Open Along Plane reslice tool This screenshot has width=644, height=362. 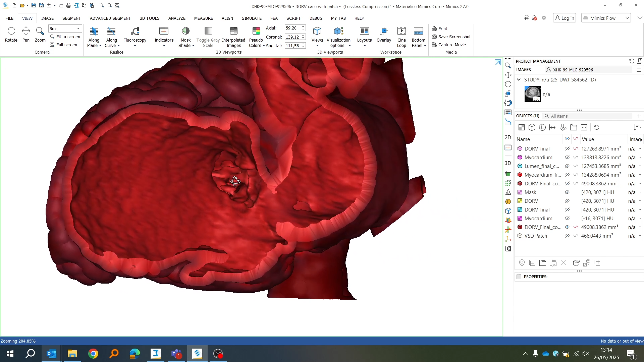94,37
